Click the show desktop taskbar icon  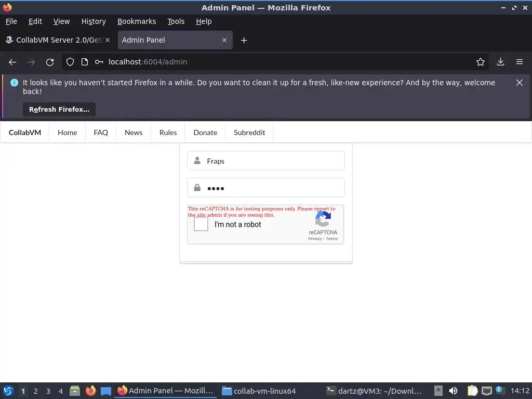tap(106, 391)
